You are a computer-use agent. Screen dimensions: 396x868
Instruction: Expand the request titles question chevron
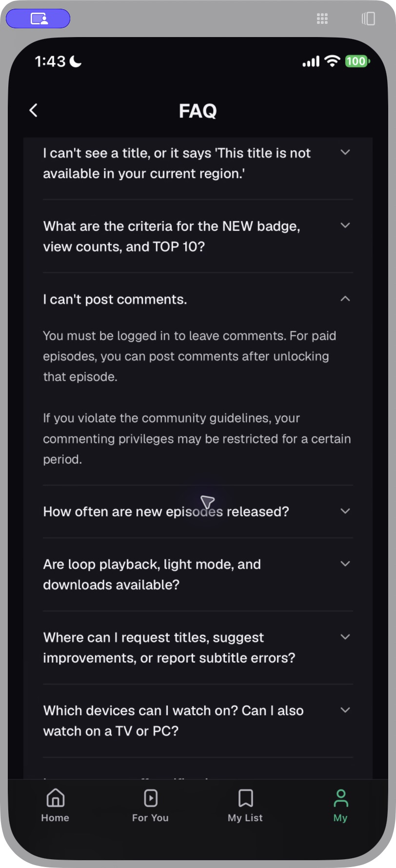(x=345, y=637)
